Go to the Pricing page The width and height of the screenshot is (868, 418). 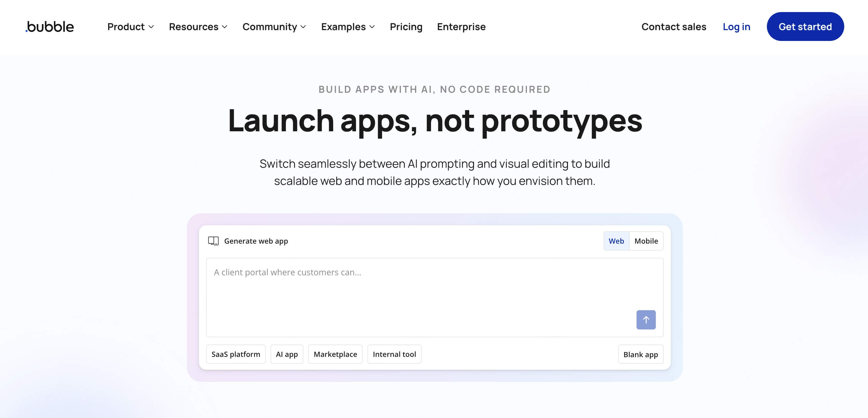point(406,27)
